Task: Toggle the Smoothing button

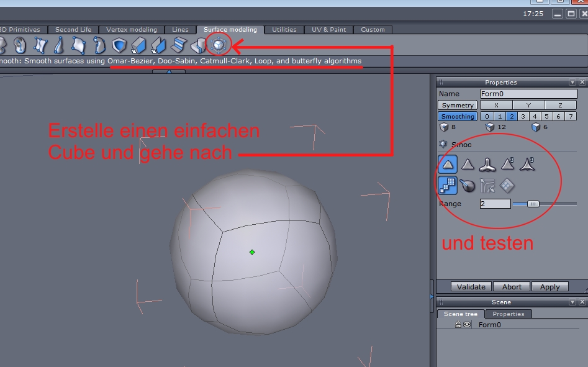Action: pyautogui.click(x=458, y=117)
